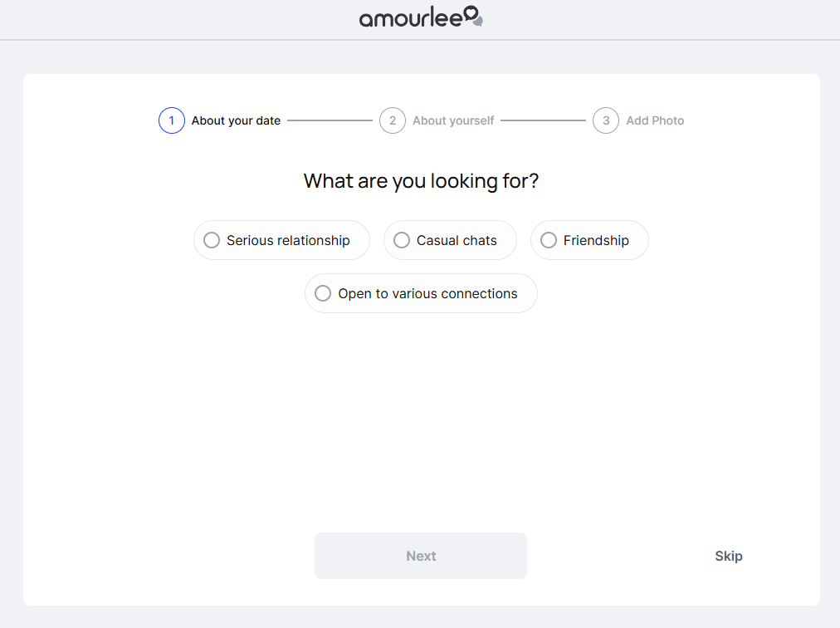The width and height of the screenshot is (840, 628).
Task: Choose the Casual chats radio circle
Action: tap(402, 240)
